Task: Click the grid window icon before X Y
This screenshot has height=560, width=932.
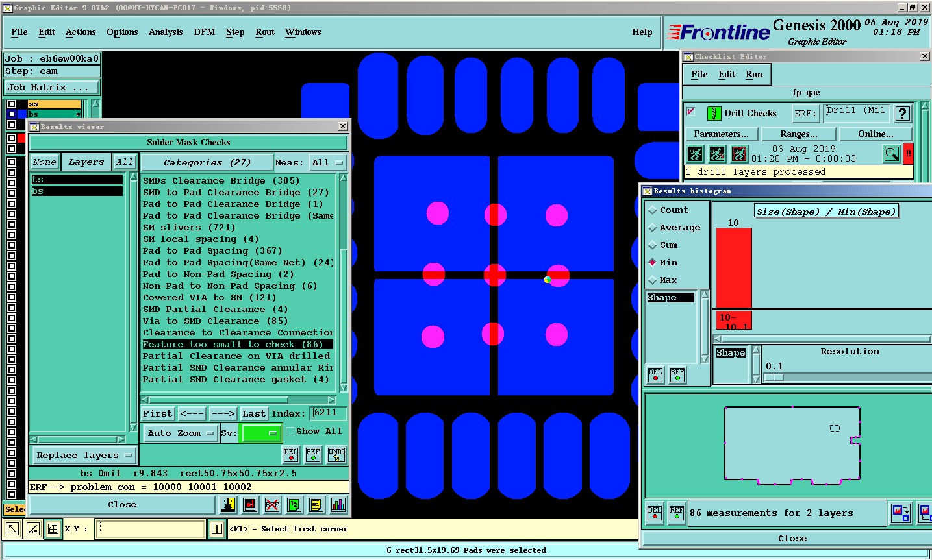Action: click(53, 529)
